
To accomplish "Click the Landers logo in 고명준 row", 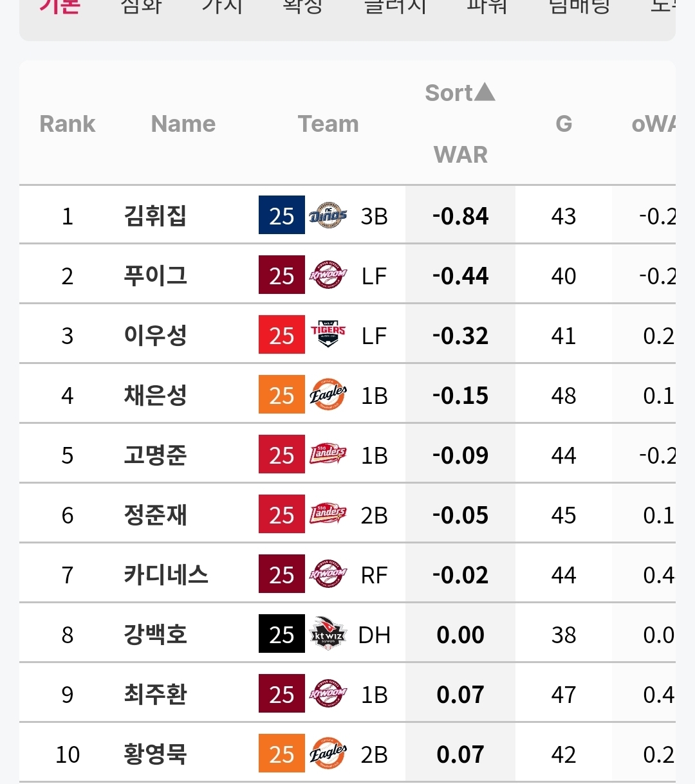I will (328, 455).
